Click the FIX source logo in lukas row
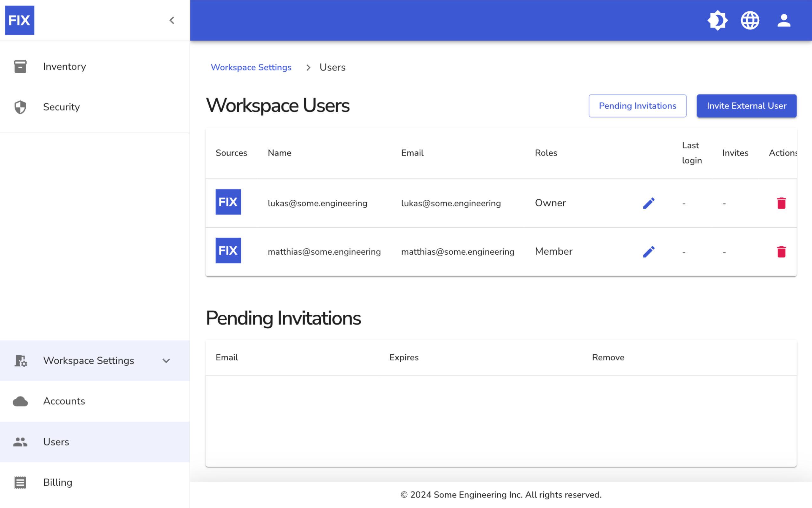Viewport: 812px width, 508px height. tap(228, 202)
